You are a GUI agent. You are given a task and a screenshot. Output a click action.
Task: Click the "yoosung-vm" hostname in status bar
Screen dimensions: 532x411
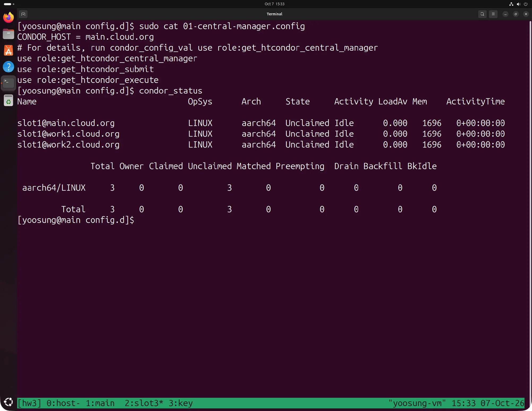point(417,403)
